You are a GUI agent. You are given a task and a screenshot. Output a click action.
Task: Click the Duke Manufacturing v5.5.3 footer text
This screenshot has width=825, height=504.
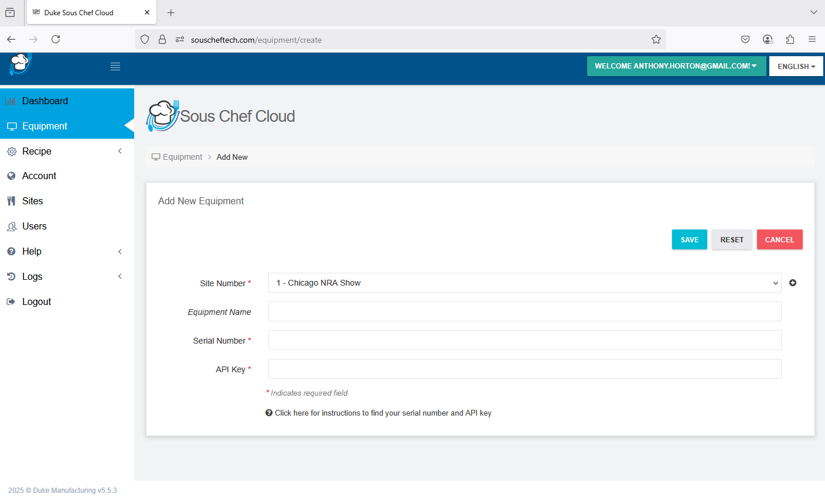coord(63,491)
